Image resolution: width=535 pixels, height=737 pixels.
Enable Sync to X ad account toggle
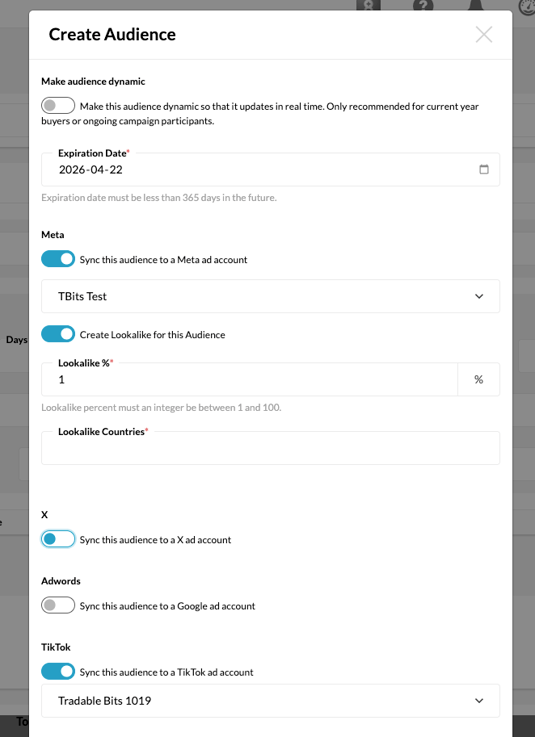[x=58, y=539]
